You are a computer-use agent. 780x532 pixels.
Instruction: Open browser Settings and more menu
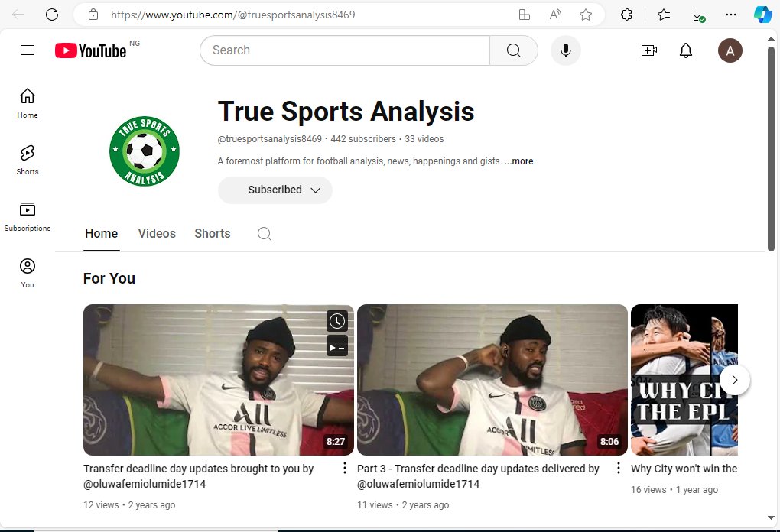[x=731, y=15]
